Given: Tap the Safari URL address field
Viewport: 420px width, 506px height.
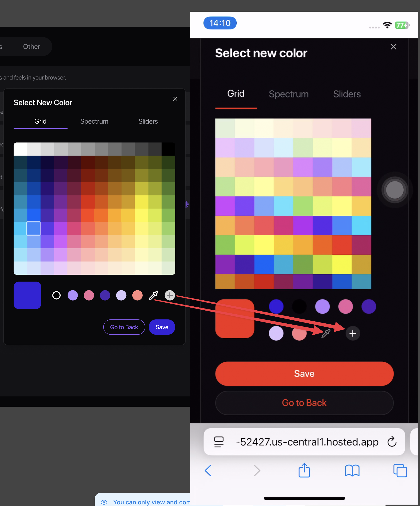Looking at the screenshot, I should click(x=304, y=442).
